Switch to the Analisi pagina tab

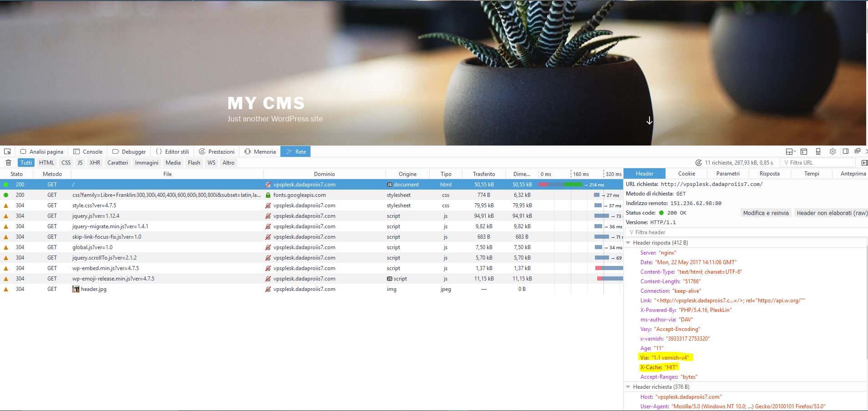41,151
